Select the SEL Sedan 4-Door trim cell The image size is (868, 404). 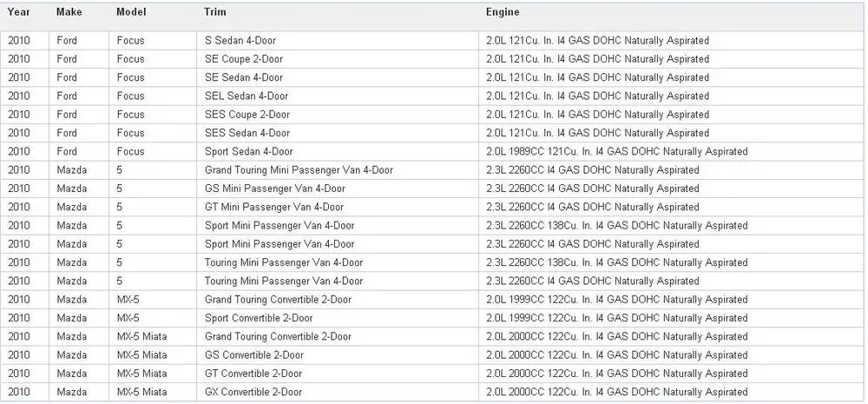tap(337, 96)
